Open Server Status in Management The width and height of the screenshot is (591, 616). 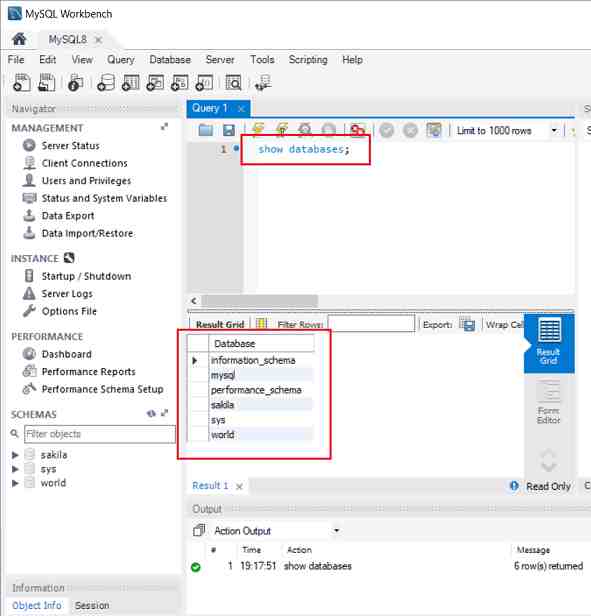[x=70, y=146]
